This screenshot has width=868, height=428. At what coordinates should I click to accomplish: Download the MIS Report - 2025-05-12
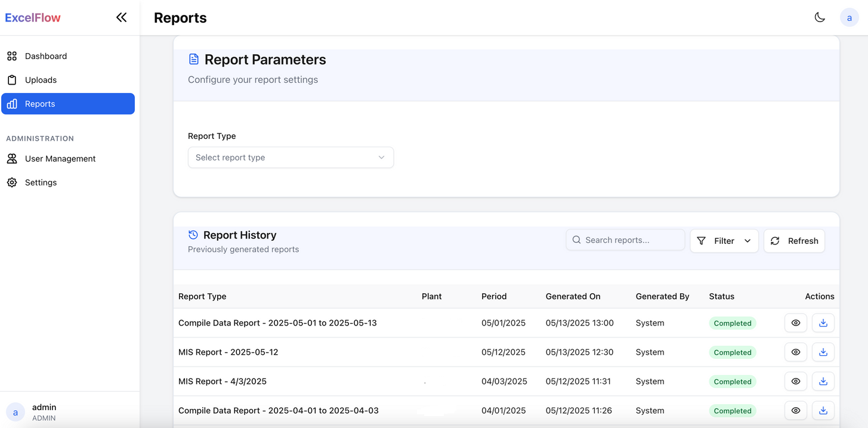823,352
